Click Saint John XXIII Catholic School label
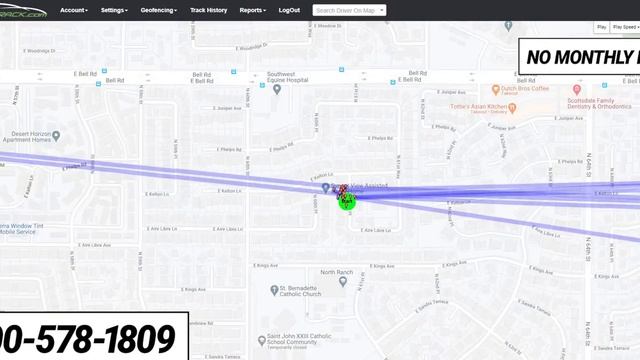Image resolution: width=640 pixels, height=360 pixels. pos(299,339)
